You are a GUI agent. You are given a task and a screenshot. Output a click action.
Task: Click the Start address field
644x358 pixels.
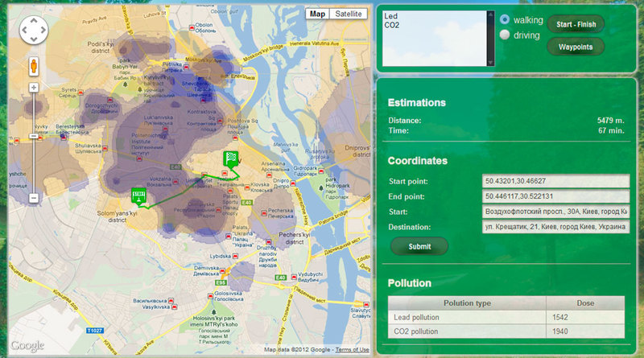coord(555,212)
